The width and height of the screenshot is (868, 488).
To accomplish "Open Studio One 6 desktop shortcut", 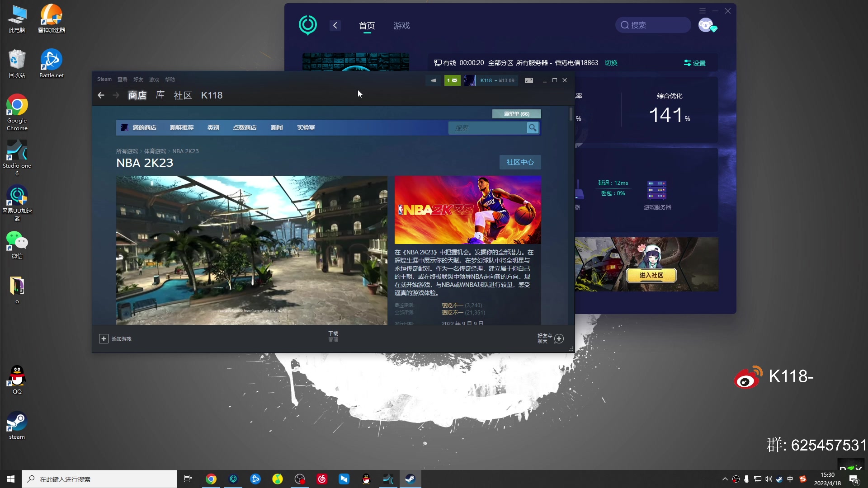I will [17, 158].
